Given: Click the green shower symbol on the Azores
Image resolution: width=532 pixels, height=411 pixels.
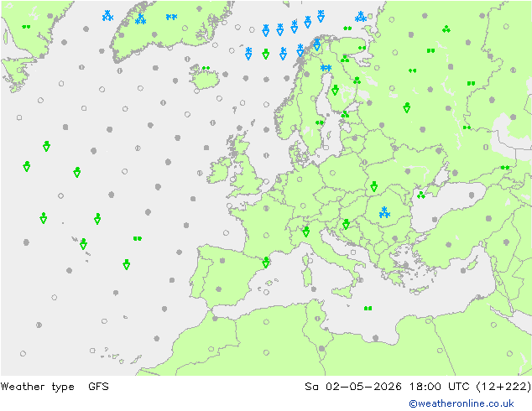Looking at the screenshot, I should (x=83, y=244).
